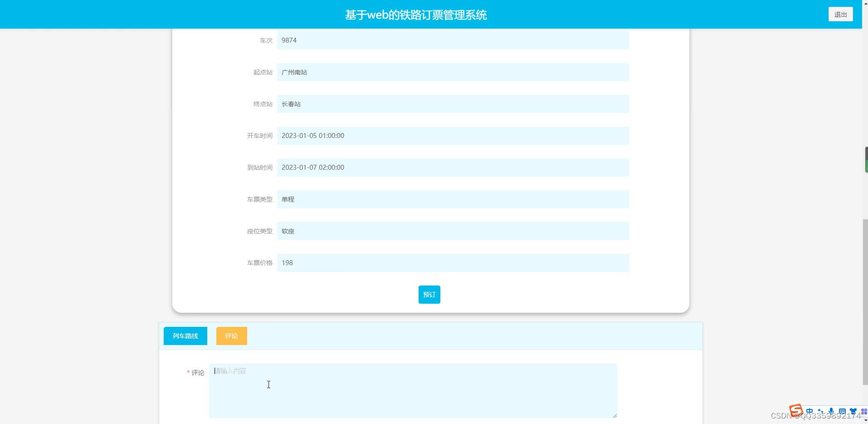Click the 座位类型 field 软座
This screenshot has height=424, width=868.
[453, 231]
